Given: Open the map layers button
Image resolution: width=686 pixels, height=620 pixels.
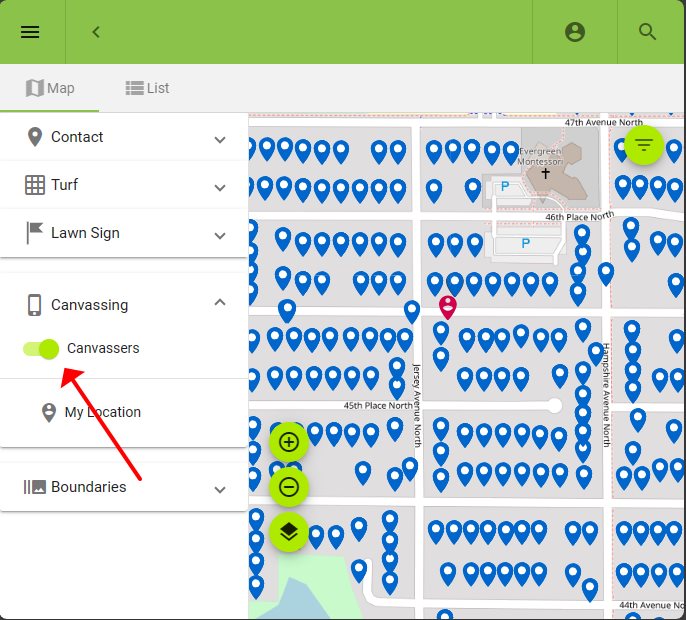Looking at the screenshot, I should coord(289,532).
